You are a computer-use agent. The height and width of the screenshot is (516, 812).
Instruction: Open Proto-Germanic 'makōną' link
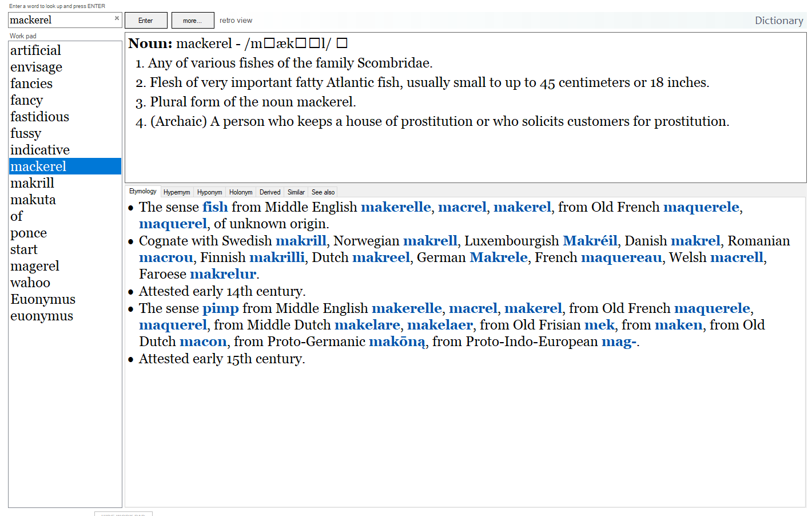[397, 342]
